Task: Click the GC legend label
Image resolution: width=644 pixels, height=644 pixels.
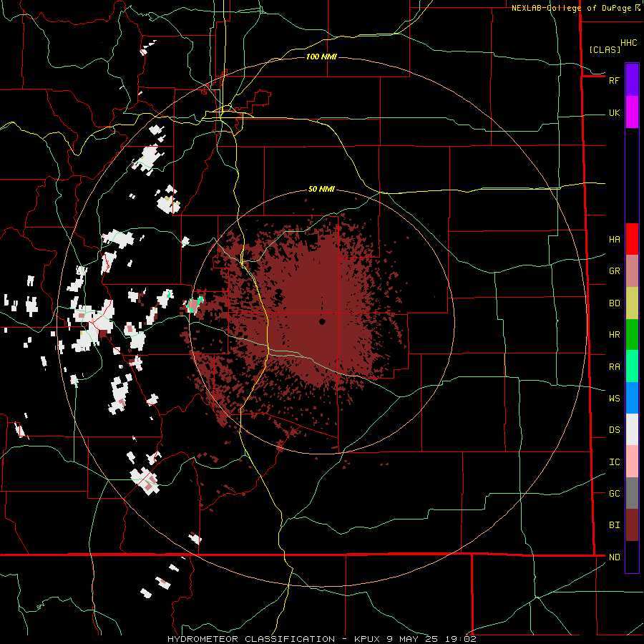Action: (x=614, y=493)
